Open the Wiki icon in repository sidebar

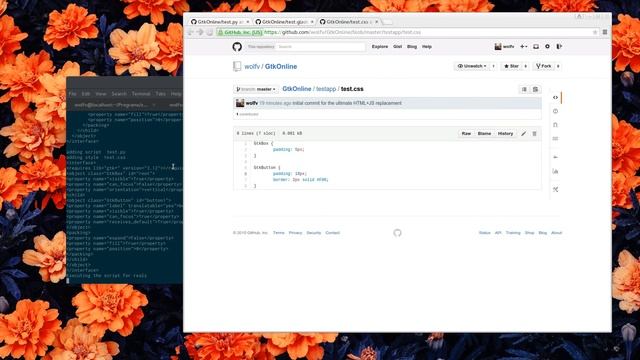coord(555,139)
